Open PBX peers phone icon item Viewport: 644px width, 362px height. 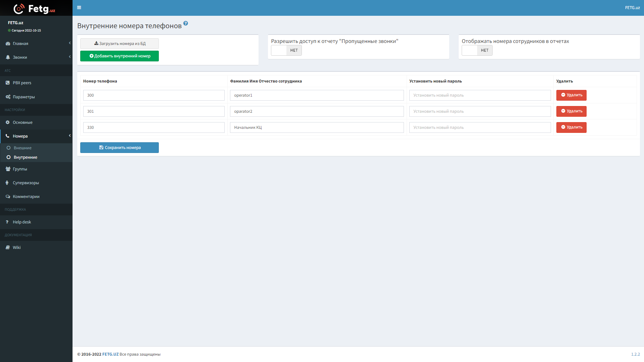tap(22, 83)
